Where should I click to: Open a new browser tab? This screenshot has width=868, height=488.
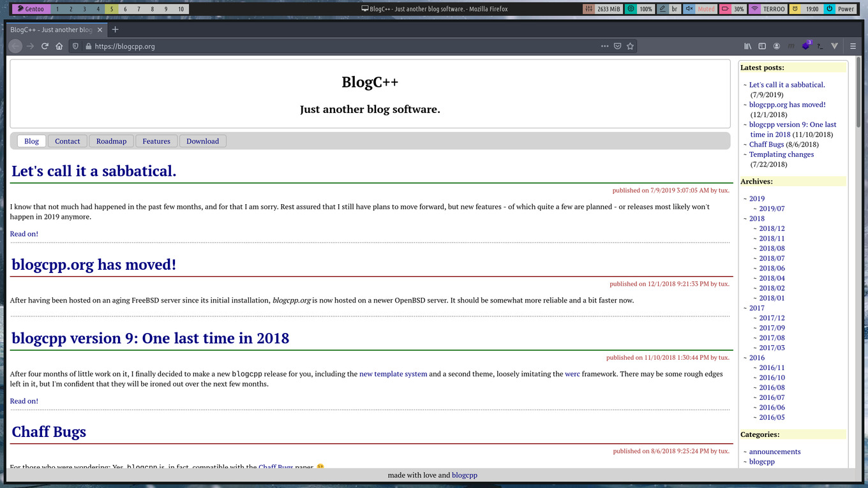coord(115,29)
